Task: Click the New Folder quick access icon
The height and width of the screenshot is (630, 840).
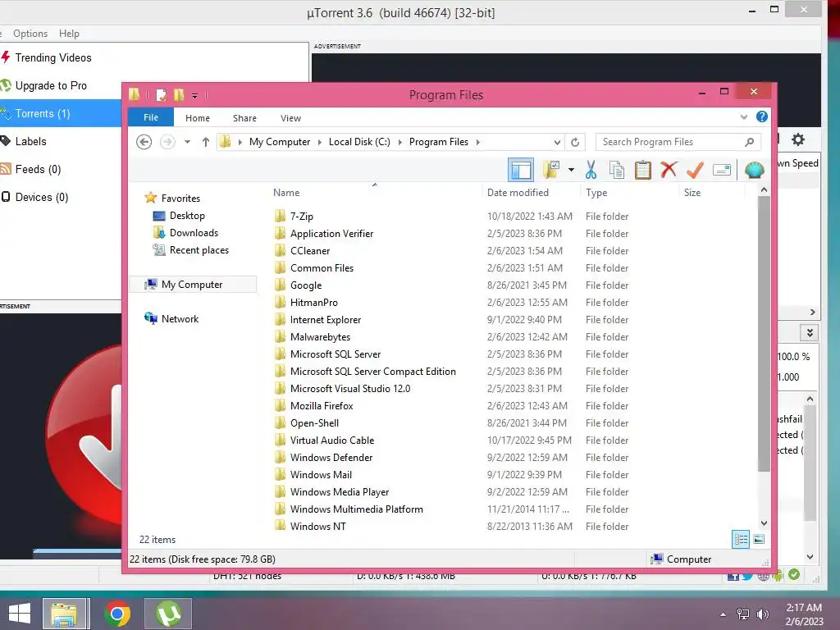Action: (179, 95)
